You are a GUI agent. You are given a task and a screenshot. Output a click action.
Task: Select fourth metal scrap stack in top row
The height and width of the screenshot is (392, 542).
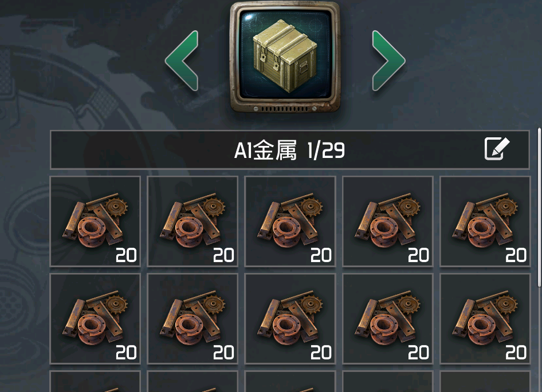coord(387,221)
